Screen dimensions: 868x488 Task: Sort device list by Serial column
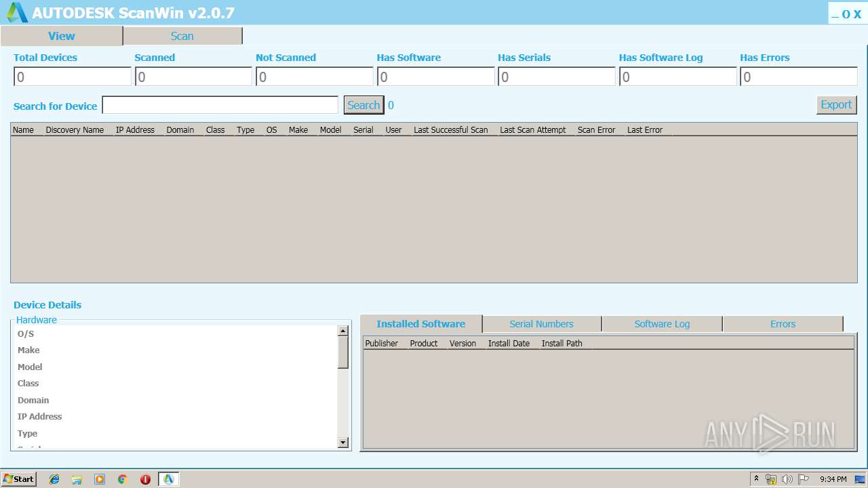(x=363, y=129)
